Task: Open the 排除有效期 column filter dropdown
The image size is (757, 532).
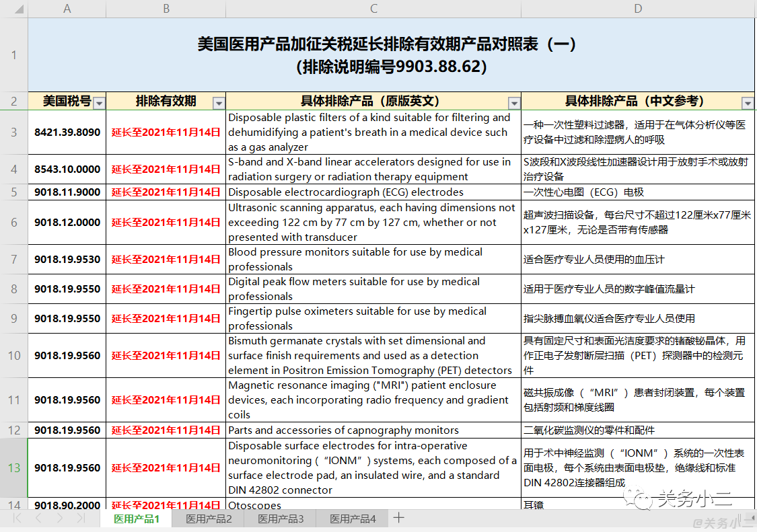Action: [x=219, y=103]
